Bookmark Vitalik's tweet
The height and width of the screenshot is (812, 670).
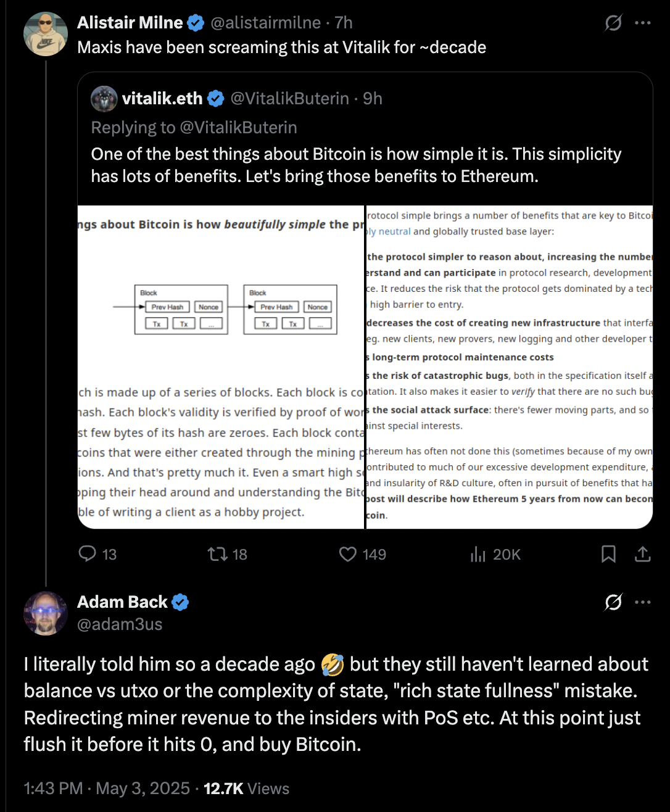(x=608, y=554)
